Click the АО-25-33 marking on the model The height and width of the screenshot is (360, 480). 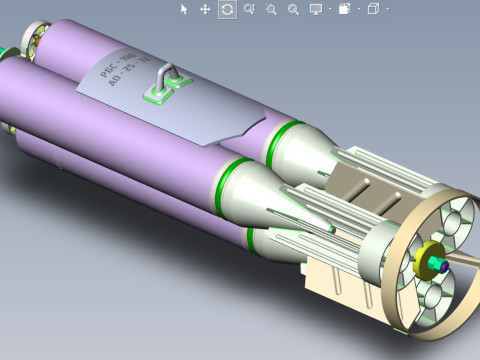129,72
